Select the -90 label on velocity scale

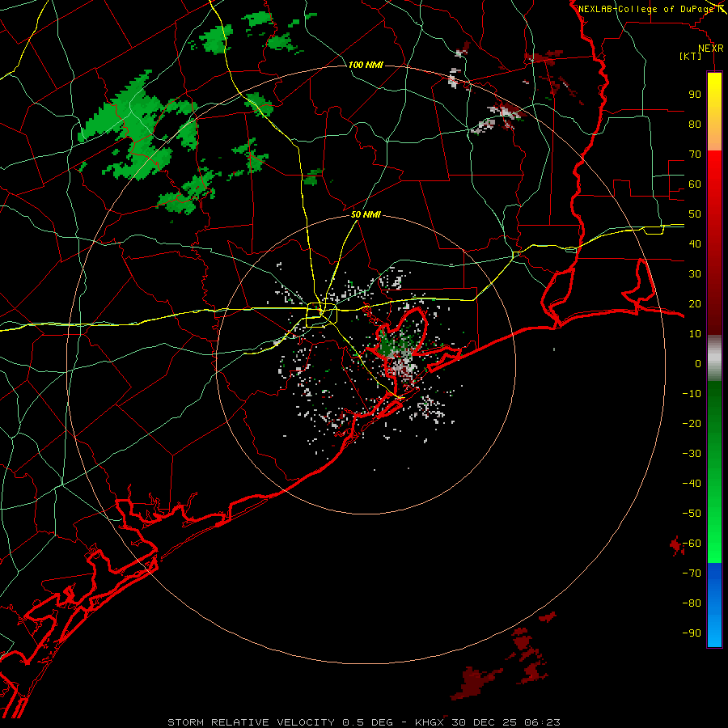[x=692, y=633]
